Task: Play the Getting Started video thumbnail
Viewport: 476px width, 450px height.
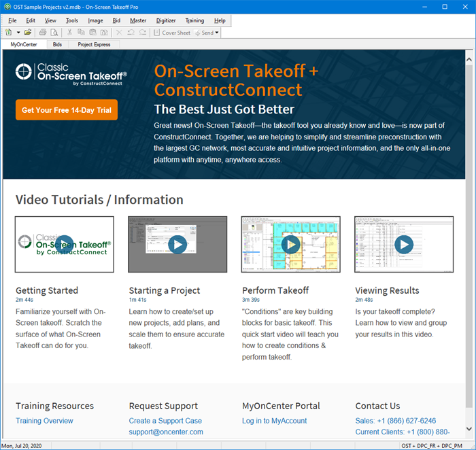Action: click(x=65, y=244)
